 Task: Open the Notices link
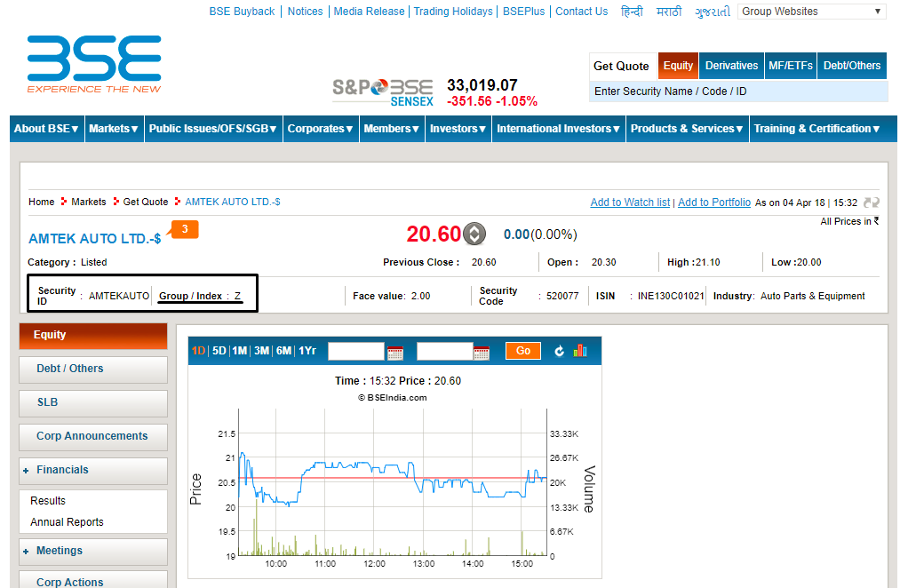(305, 12)
